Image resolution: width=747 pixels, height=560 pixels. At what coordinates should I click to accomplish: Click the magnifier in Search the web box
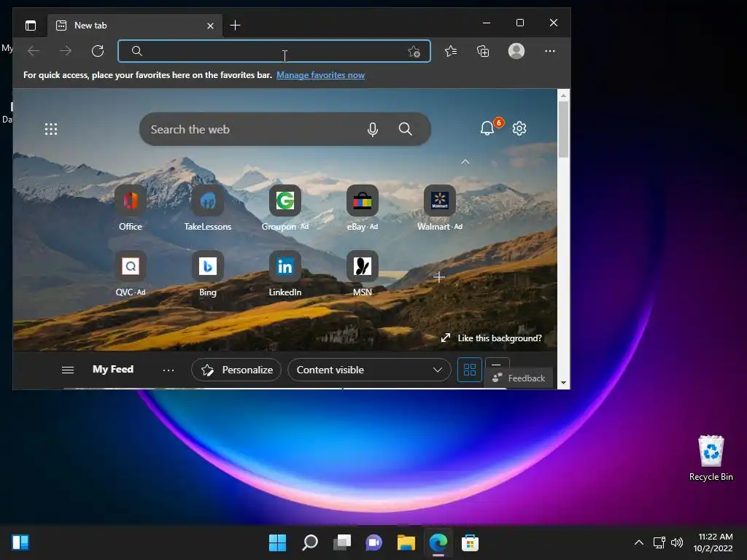[406, 129]
